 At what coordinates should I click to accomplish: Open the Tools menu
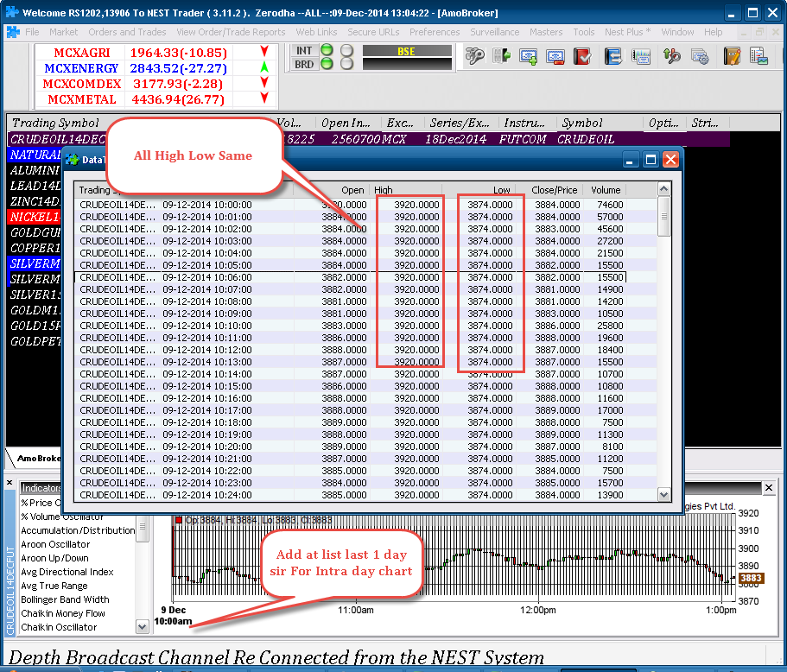pos(584,32)
